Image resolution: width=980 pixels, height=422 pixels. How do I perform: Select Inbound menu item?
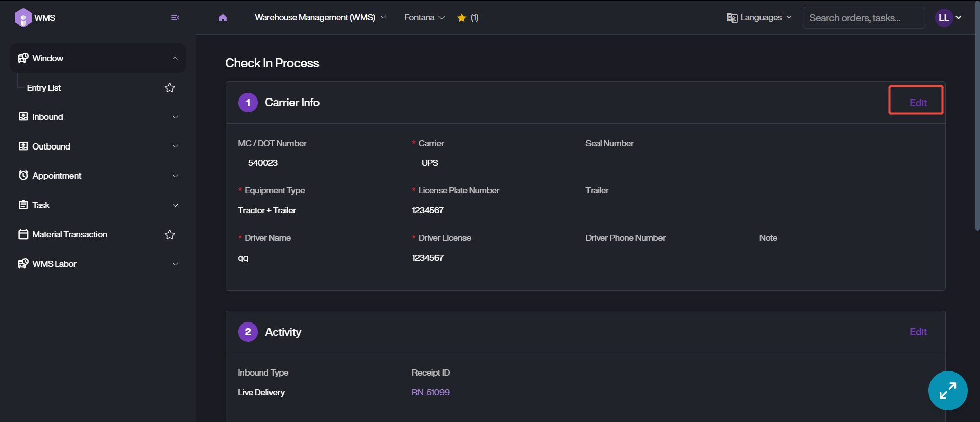coord(98,117)
